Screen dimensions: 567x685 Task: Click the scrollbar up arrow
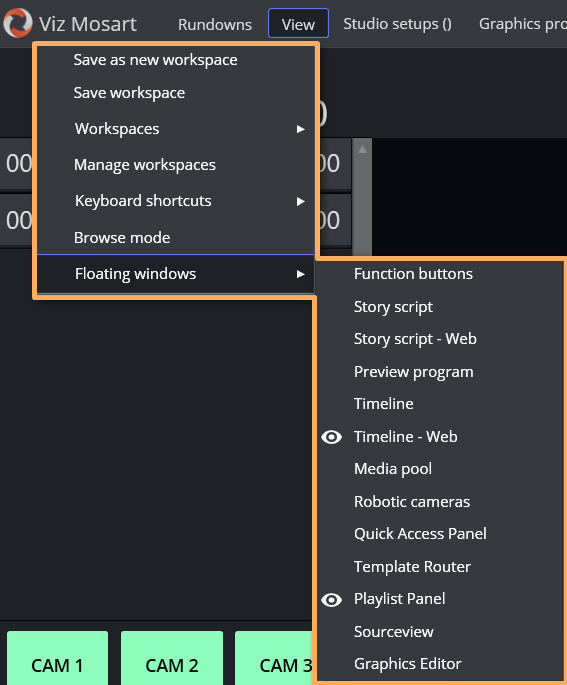coord(362,149)
